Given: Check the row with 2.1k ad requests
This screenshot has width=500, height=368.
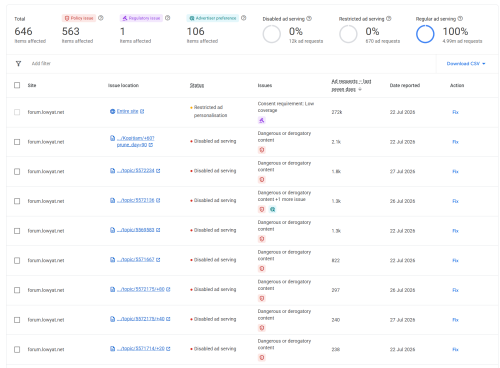Looking at the screenshot, I should (x=17, y=142).
